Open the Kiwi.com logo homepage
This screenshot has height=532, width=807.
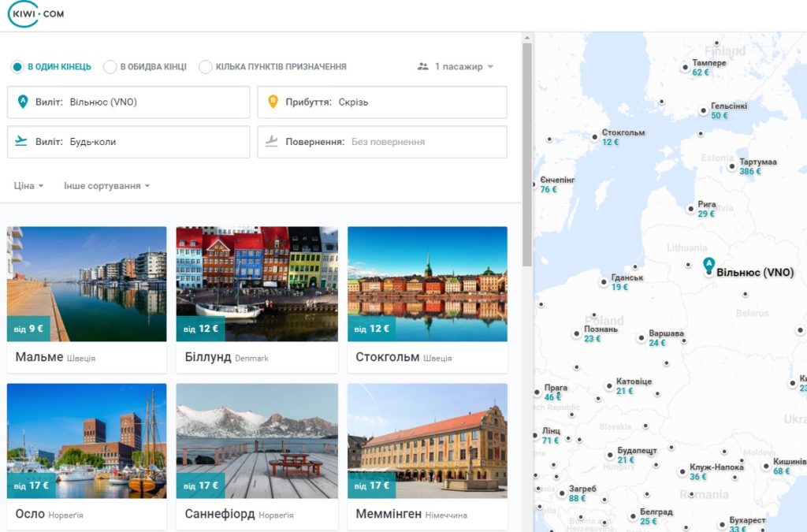pos(36,14)
